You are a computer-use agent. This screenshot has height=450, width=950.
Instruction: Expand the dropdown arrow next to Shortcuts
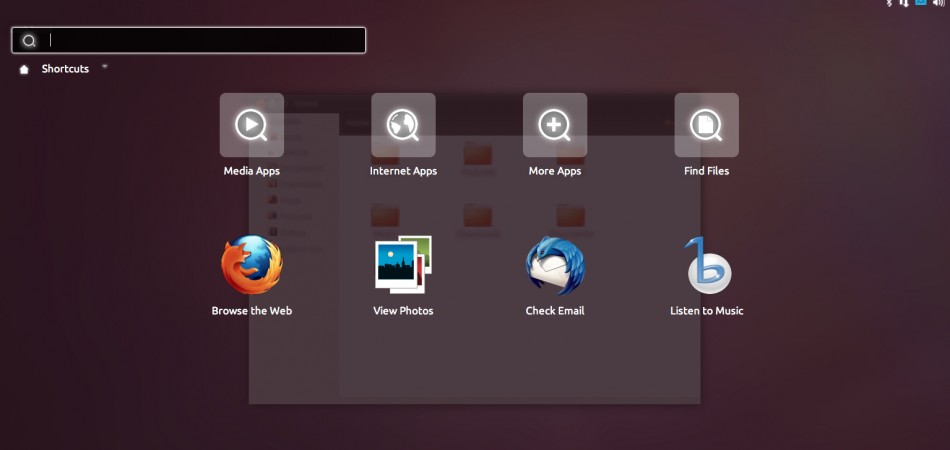(x=105, y=67)
